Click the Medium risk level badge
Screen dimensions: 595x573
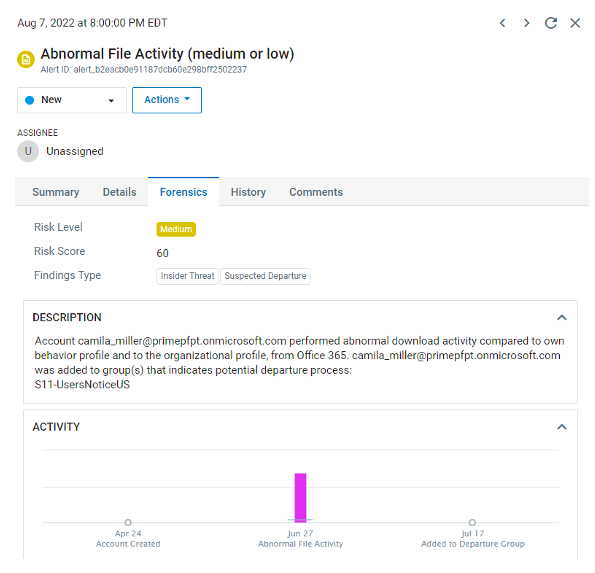176,229
